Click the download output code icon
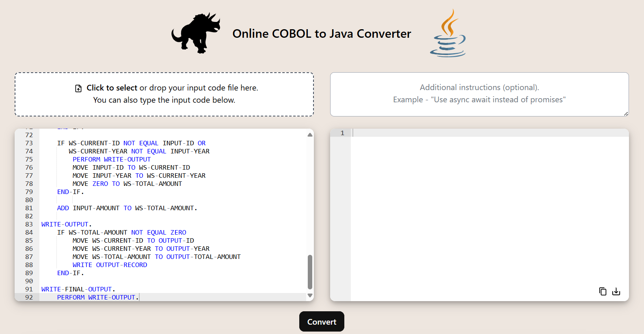Screen dimensions: 644x334 (x=616, y=291)
